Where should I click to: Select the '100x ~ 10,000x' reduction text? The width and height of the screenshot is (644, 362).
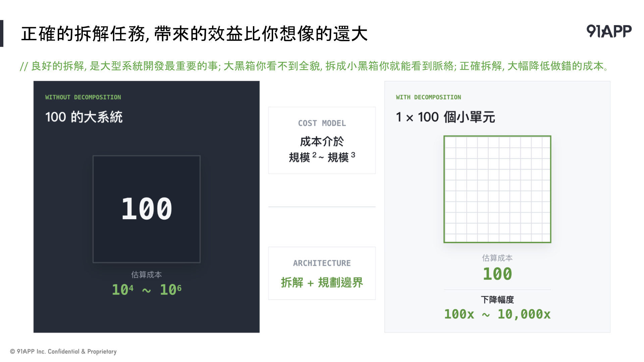[497, 314]
